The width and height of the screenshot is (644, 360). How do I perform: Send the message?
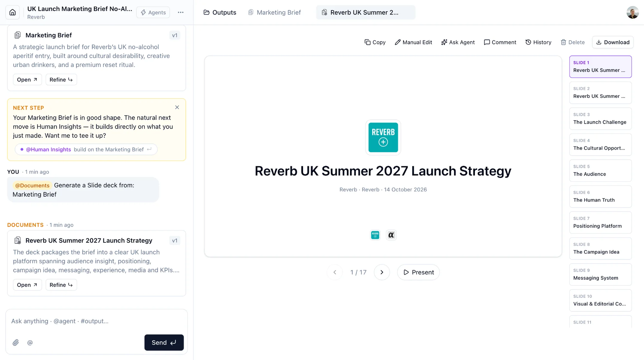coord(164,342)
